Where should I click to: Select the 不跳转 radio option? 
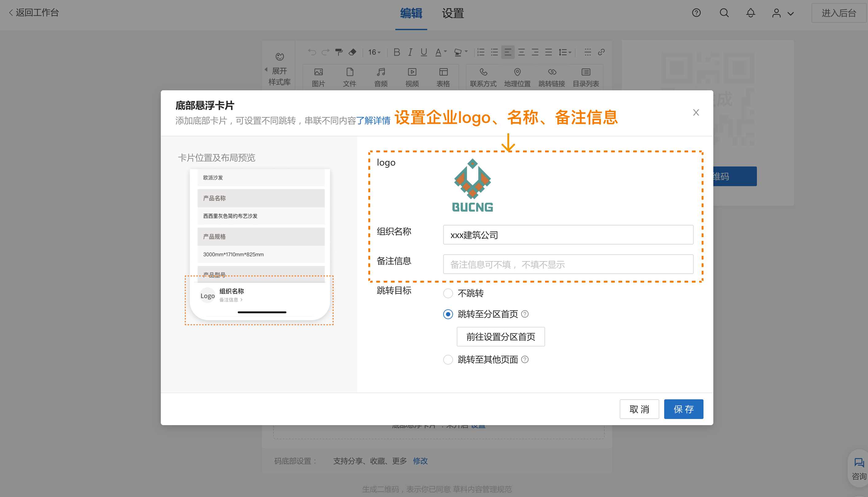[448, 293]
